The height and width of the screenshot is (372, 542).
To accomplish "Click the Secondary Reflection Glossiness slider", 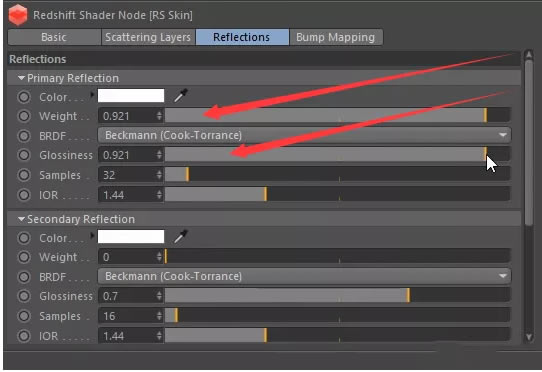I will (338, 295).
